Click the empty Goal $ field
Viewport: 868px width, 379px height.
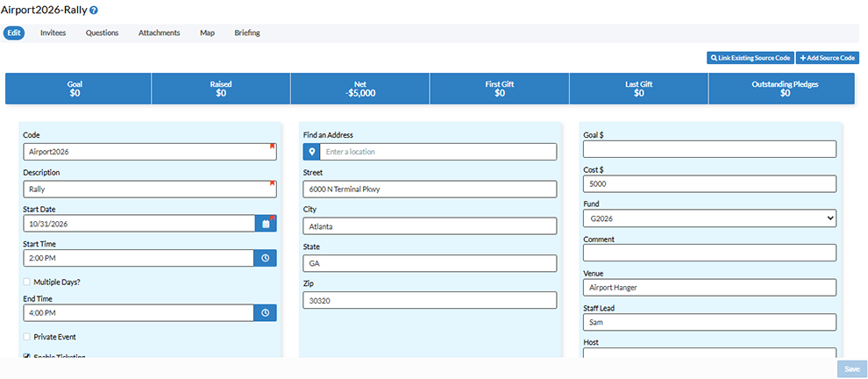709,149
